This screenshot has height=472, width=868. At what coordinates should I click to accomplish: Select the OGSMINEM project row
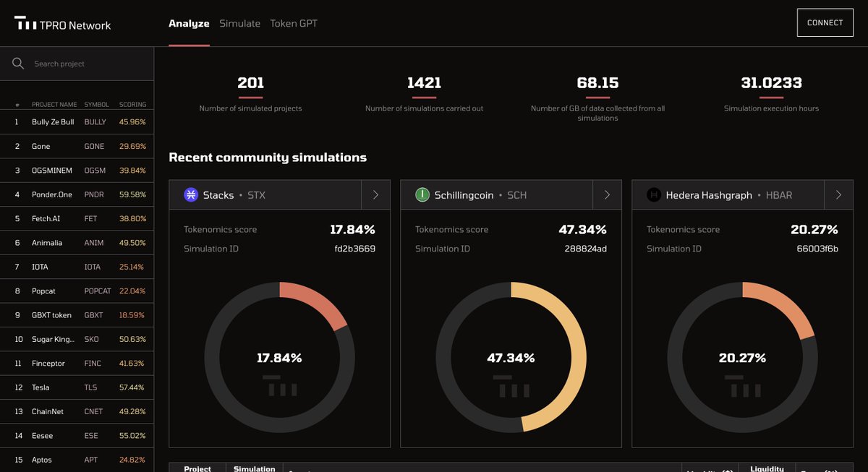[77, 171]
